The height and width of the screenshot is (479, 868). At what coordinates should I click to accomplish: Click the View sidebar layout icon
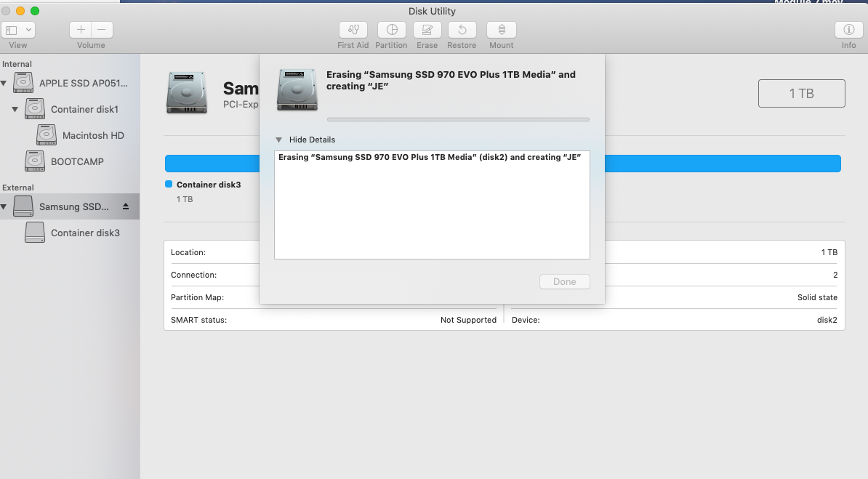[x=12, y=30]
